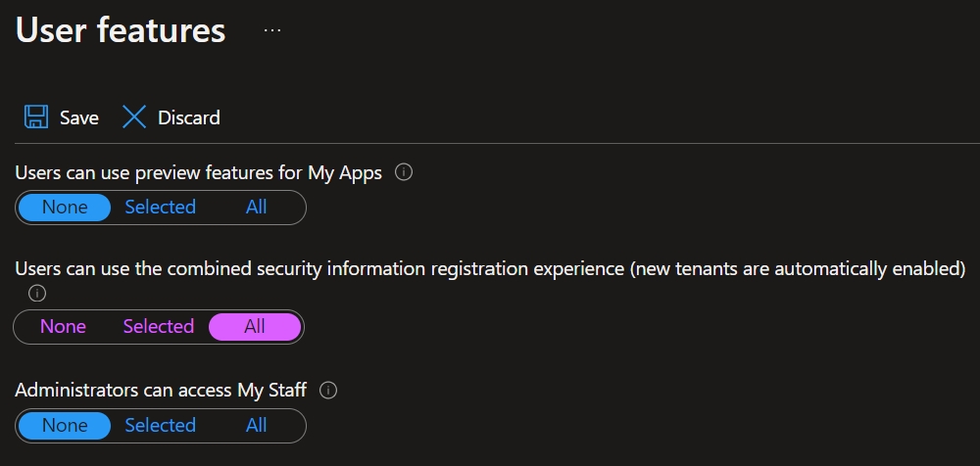
Task: Set My Staff administrator access to All
Action: pyautogui.click(x=257, y=426)
